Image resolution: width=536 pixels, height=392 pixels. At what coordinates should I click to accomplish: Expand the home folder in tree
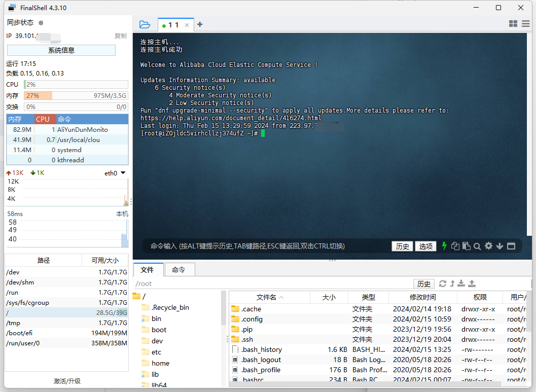coord(160,363)
